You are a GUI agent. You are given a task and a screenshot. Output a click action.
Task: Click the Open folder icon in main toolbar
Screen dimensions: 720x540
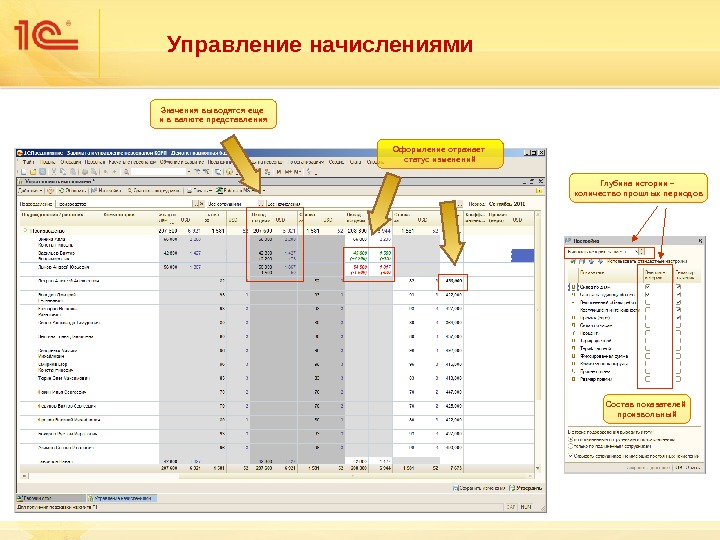pyautogui.click(x=33, y=172)
